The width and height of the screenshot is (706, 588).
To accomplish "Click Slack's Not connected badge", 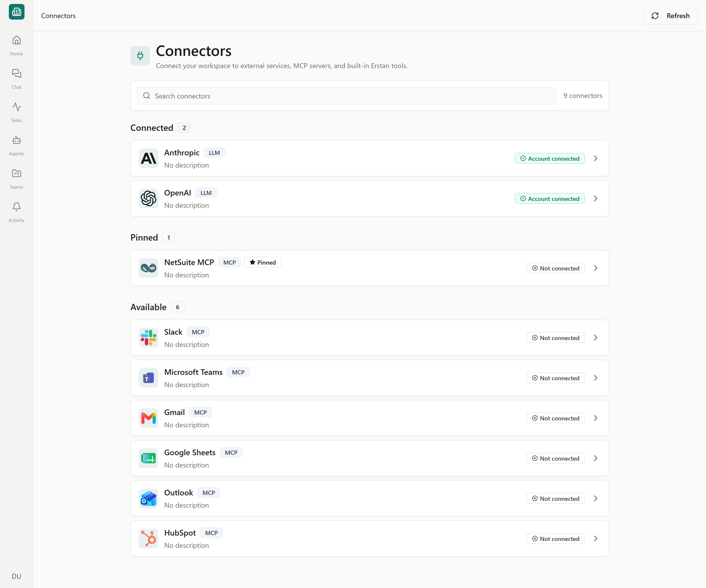I will point(556,338).
